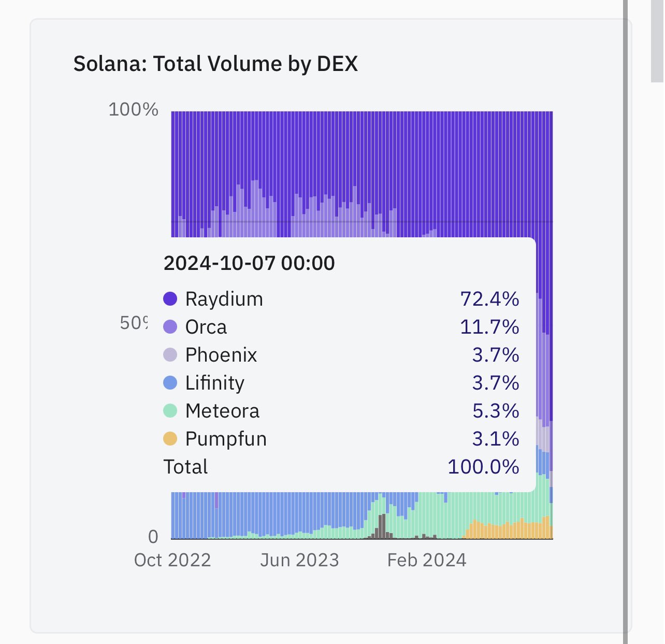Click the '100%' y-axis label
Viewport: 665px width, 644px height.
(x=134, y=110)
